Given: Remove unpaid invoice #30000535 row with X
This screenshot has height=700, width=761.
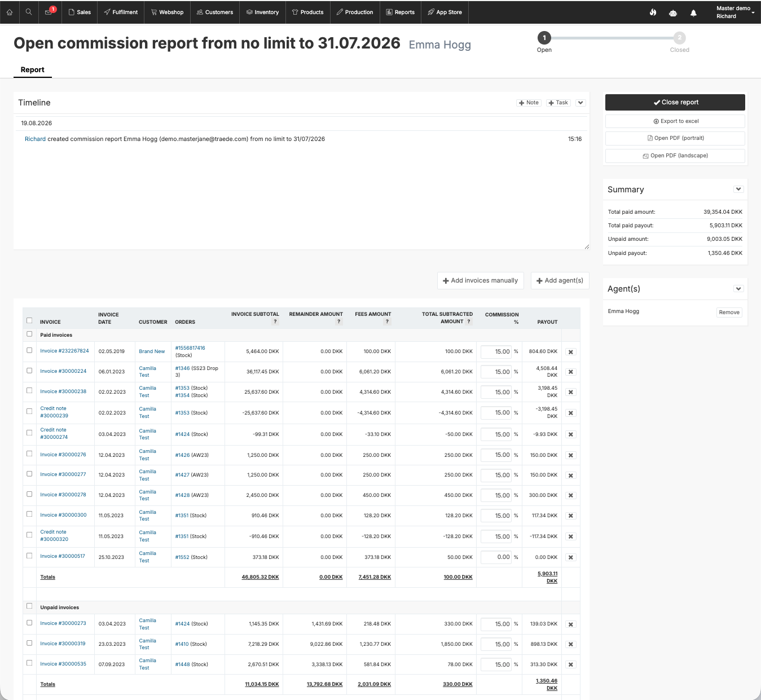Looking at the screenshot, I should (571, 665).
